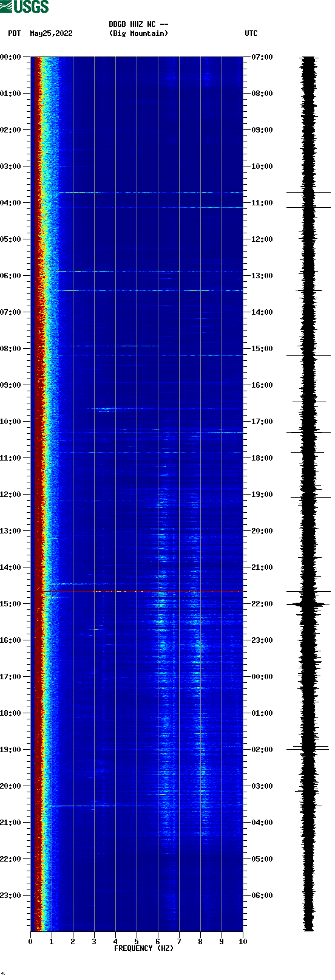
Task: Click the 17:00 UTC time label
Action: tap(262, 422)
